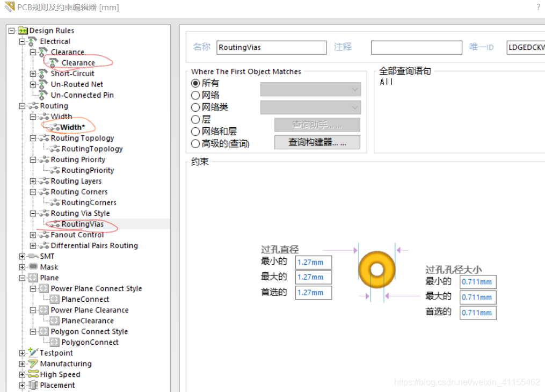Click the High Speed category icon
This screenshot has height=392, width=545.
[33, 374]
